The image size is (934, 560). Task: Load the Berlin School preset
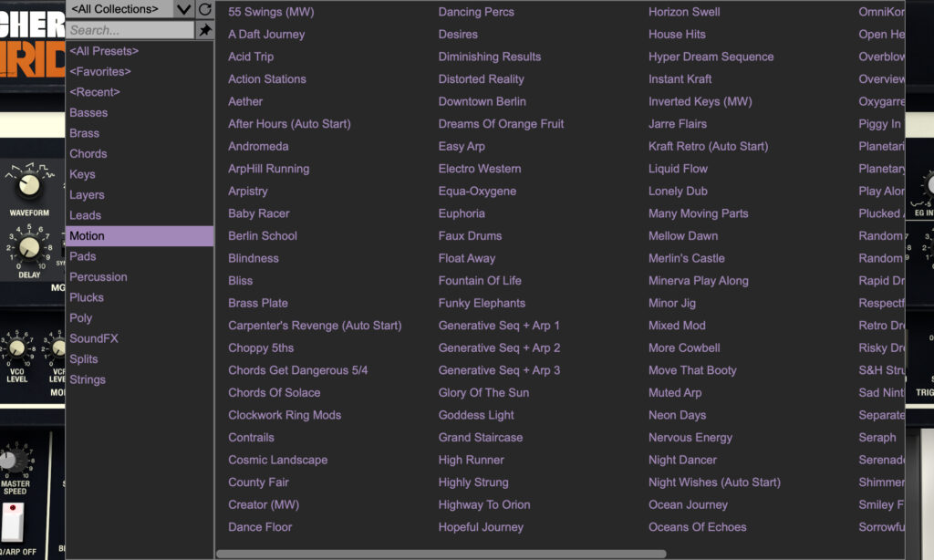[263, 235]
